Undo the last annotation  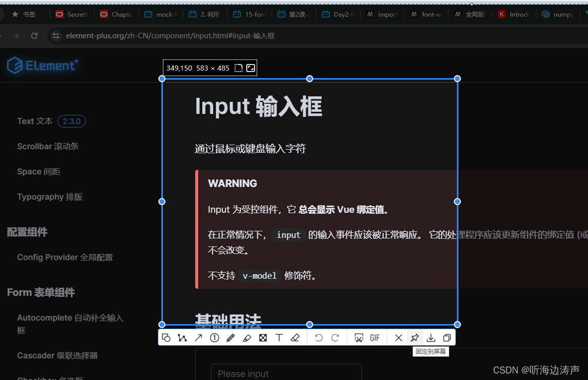(x=318, y=338)
